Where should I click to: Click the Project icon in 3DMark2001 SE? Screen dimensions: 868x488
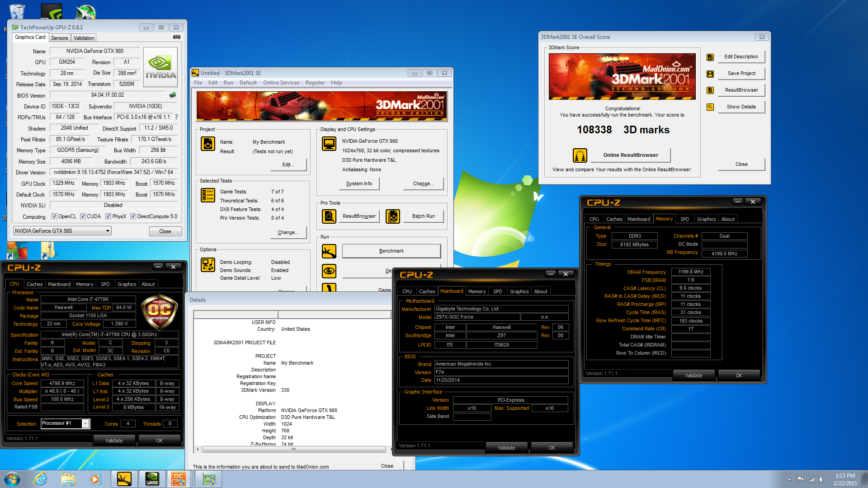coord(208,144)
